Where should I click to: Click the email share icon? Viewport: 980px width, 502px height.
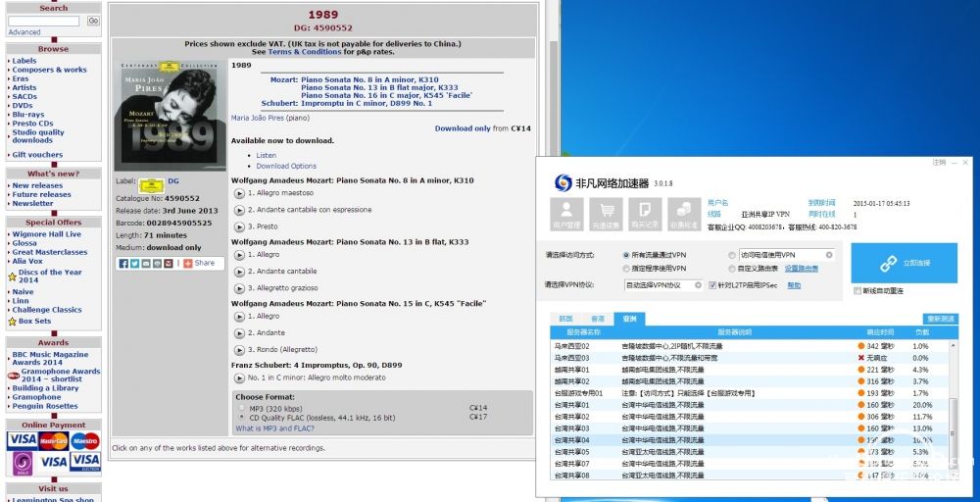pyautogui.click(x=146, y=263)
